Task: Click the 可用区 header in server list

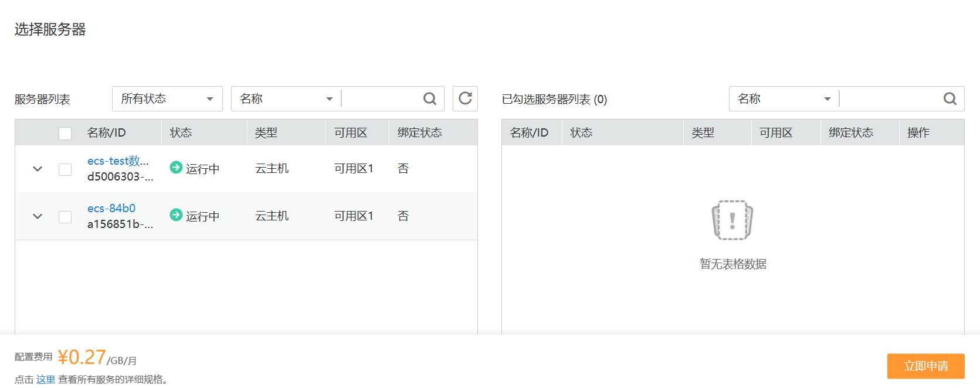Action: click(351, 132)
